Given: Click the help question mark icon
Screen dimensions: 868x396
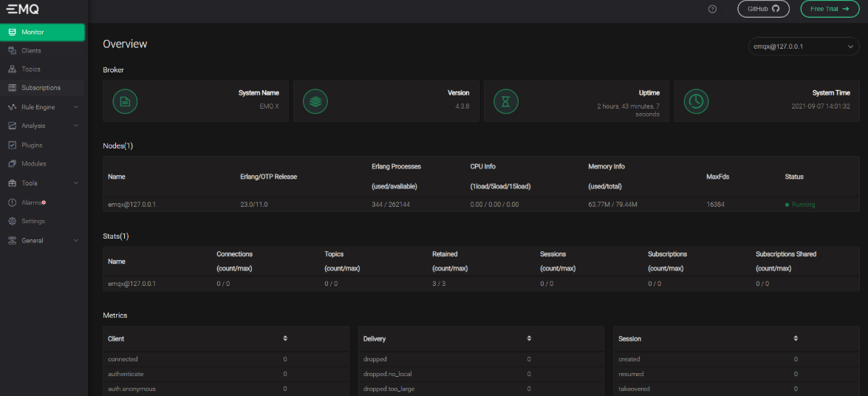Looking at the screenshot, I should pyautogui.click(x=712, y=9).
